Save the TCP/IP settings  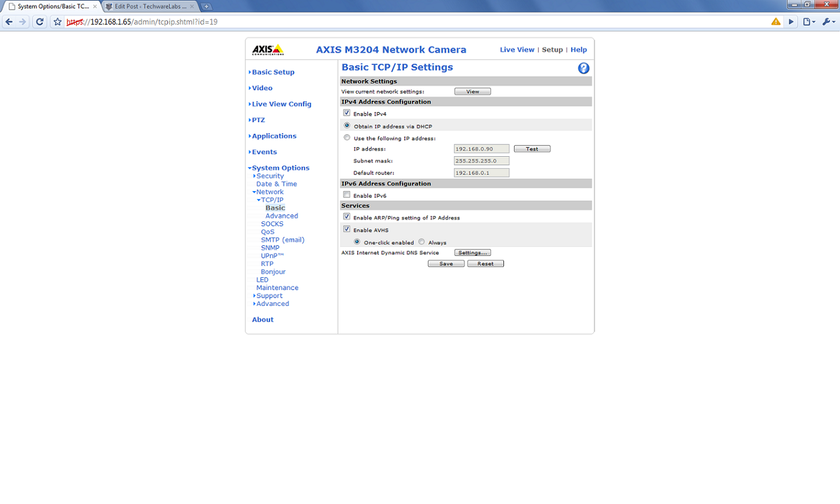click(x=446, y=263)
